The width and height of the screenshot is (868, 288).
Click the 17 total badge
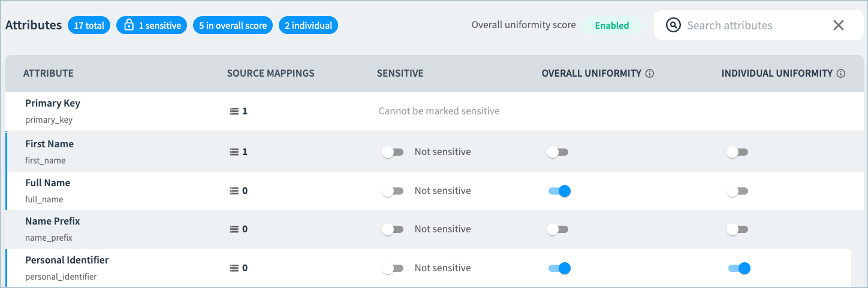(x=89, y=25)
